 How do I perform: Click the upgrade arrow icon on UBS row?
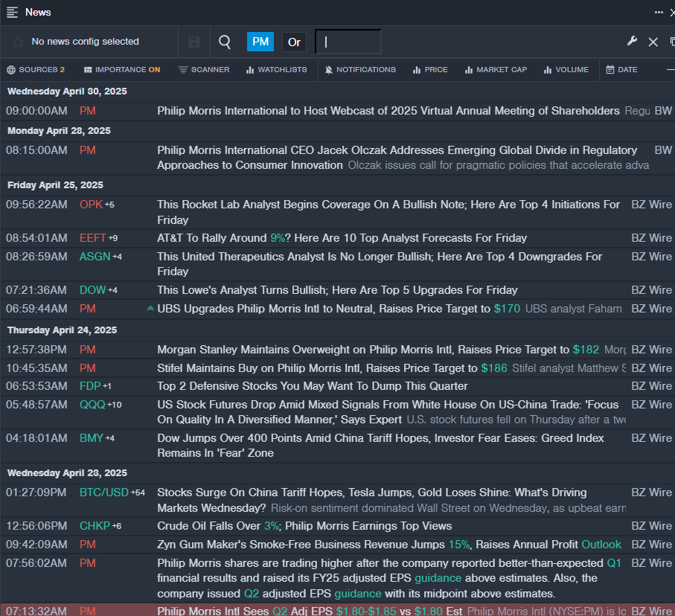coord(150,309)
